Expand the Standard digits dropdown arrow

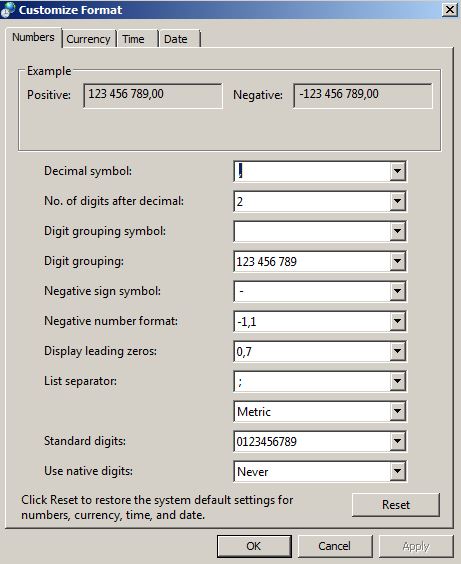[x=397, y=441]
